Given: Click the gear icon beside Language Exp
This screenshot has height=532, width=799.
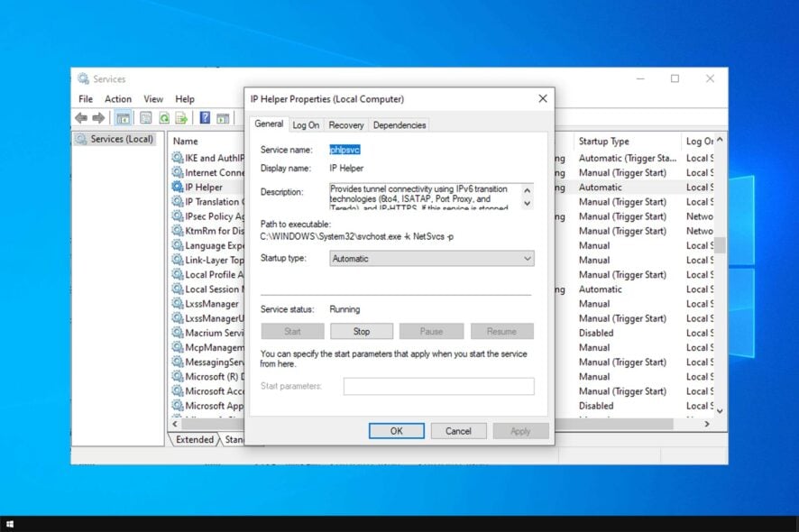Looking at the screenshot, I should [178, 245].
